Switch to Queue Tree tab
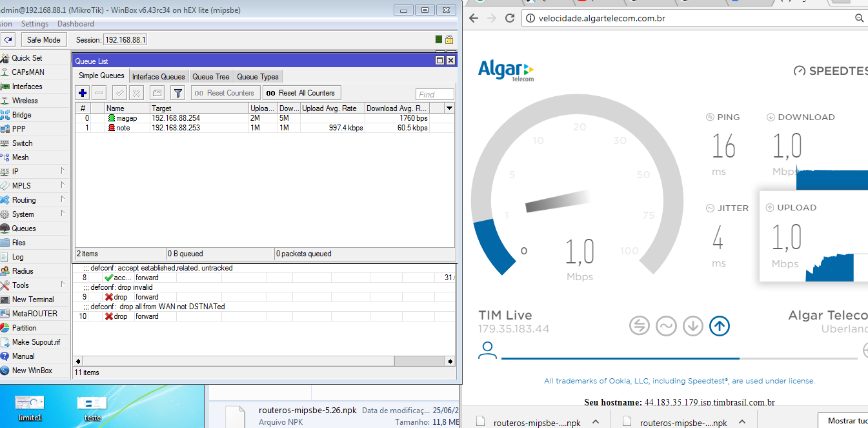The image size is (868, 428). coord(211,77)
